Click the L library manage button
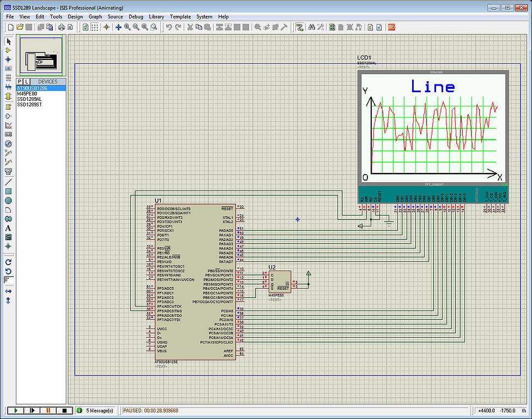 pyautogui.click(x=27, y=81)
